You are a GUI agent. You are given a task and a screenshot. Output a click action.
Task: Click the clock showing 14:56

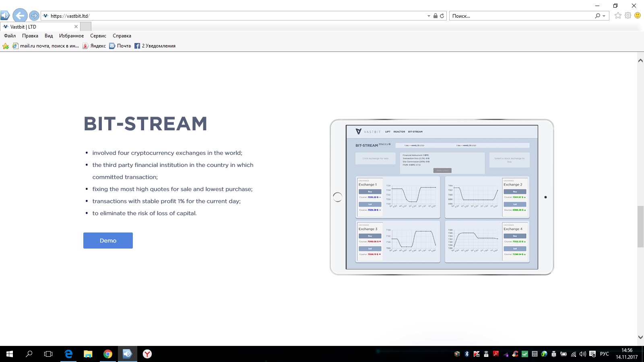coord(627,350)
